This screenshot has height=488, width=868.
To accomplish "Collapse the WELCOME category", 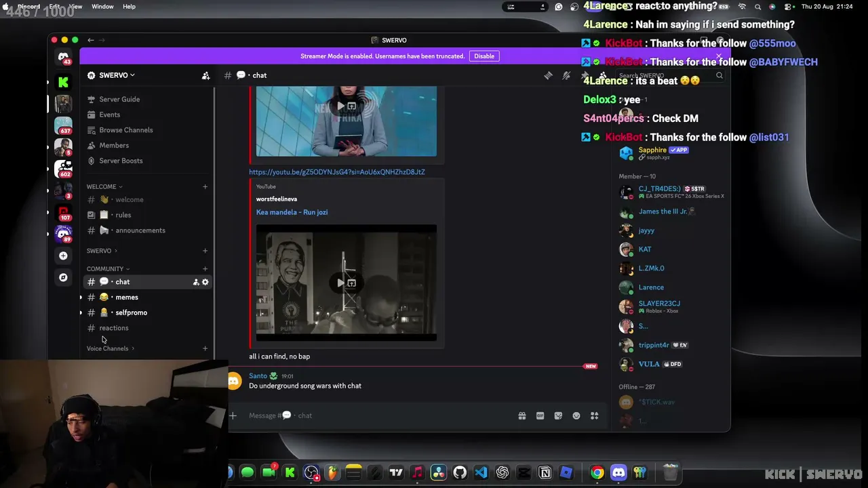I will tap(104, 186).
